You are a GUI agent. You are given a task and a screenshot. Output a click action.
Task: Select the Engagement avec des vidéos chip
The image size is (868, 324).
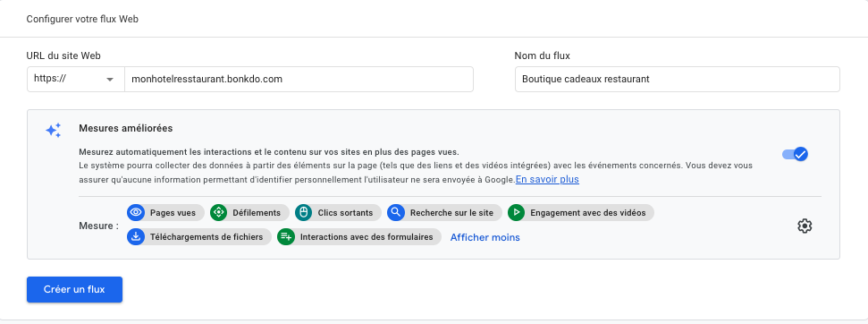tap(581, 213)
